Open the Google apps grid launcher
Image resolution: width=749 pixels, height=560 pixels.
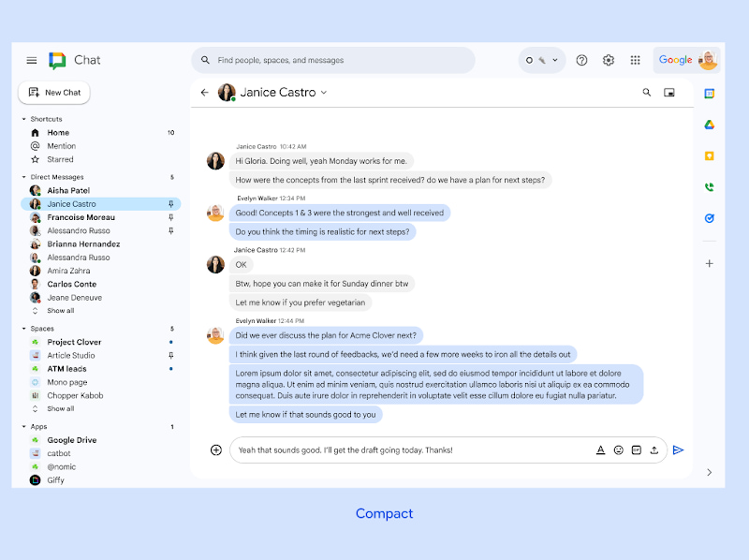pyautogui.click(x=635, y=59)
